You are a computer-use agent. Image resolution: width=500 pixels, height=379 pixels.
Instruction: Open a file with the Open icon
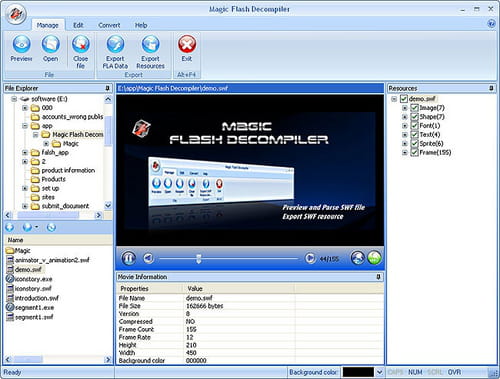(x=50, y=44)
